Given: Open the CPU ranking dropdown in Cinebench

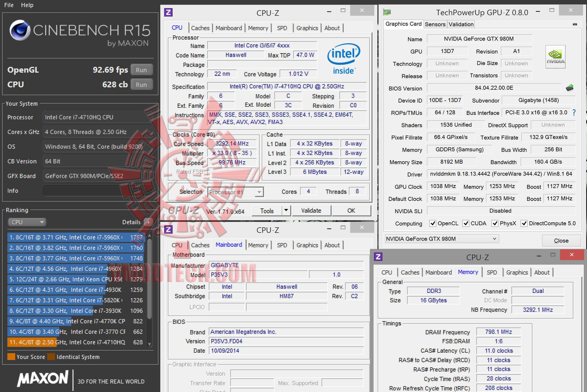Looking at the screenshot, I should tap(27, 222).
